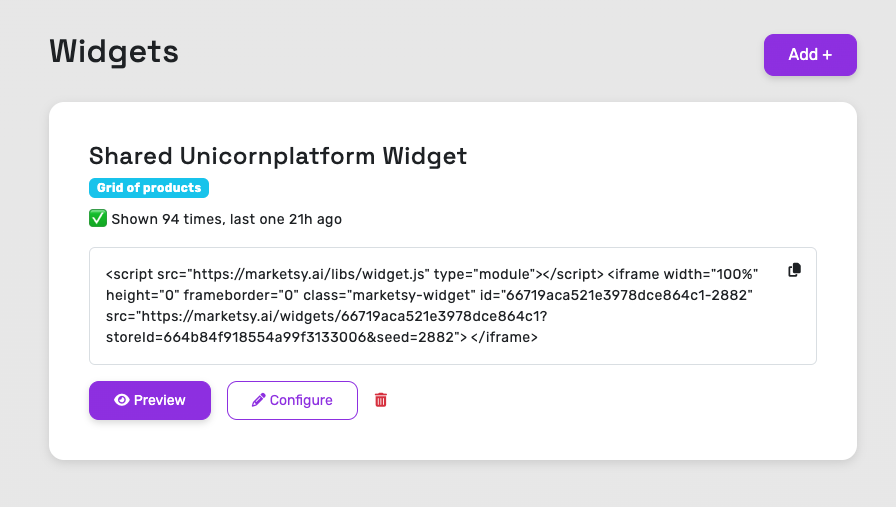Click the marketsy.ai/libs/widget.js script URL

click(x=308, y=274)
